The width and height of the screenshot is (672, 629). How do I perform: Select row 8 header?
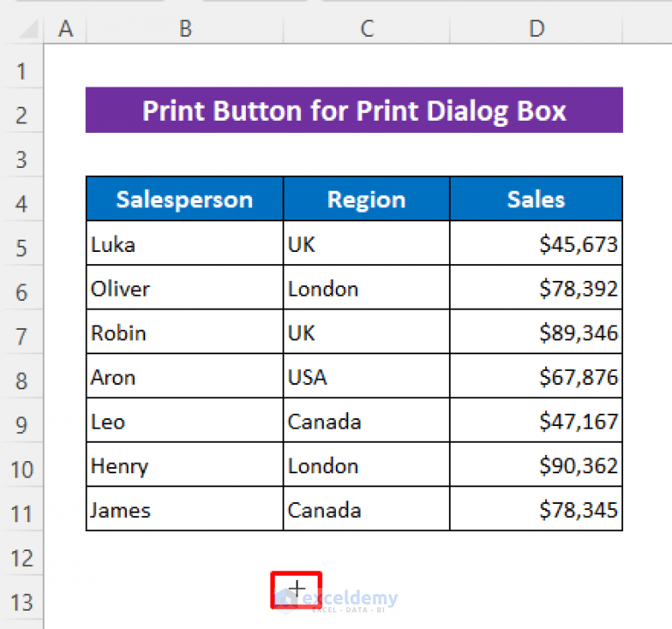[21, 376]
